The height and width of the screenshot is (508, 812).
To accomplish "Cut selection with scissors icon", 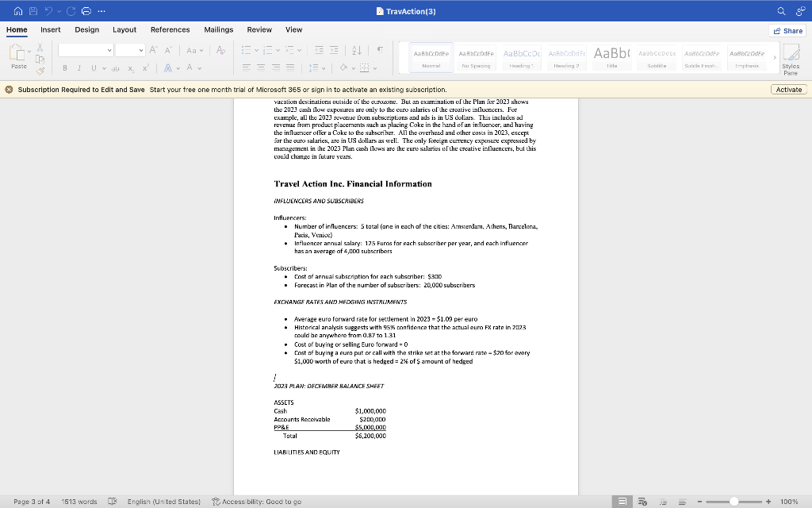I will pyautogui.click(x=40, y=48).
